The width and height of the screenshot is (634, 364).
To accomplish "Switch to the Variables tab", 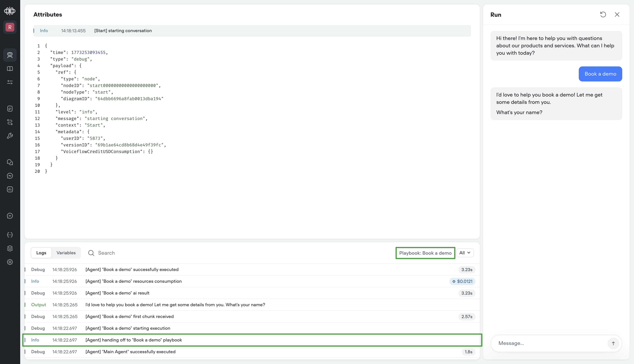I will point(66,253).
